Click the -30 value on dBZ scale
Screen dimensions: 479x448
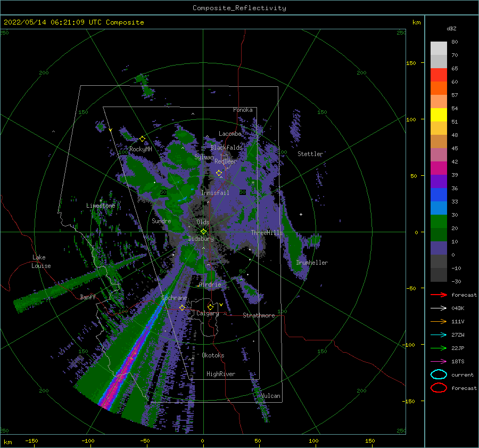point(456,281)
